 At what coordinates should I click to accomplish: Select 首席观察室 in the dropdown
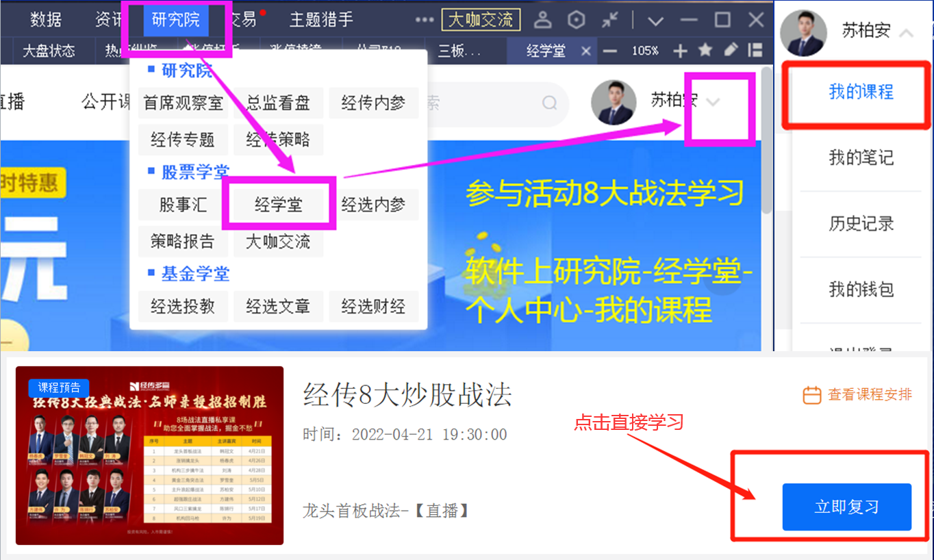pyautogui.click(x=183, y=103)
